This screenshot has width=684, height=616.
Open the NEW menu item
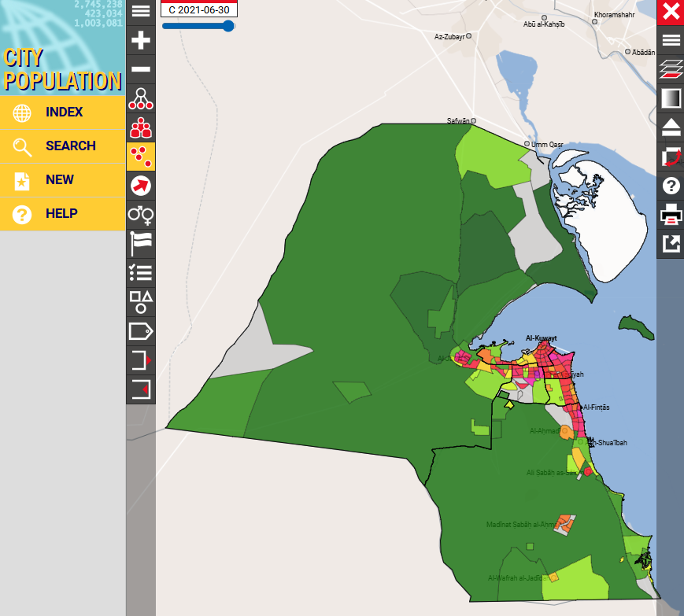63,180
